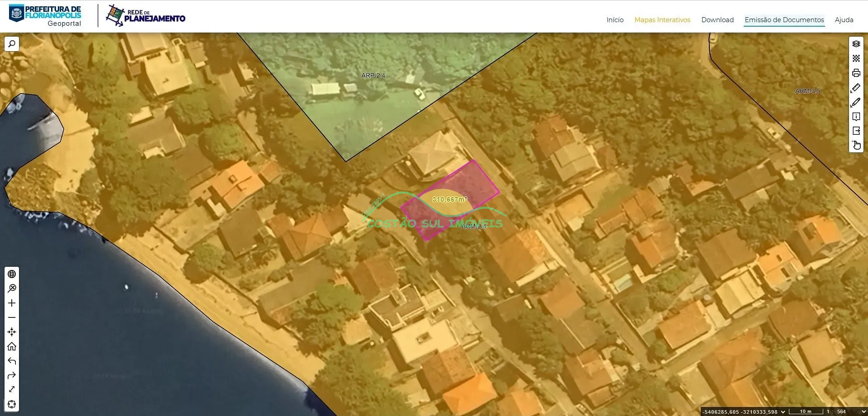The height and width of the screenshot is (416, 868).
Task: Select the pointing hand tool
Action: [856, 145]
